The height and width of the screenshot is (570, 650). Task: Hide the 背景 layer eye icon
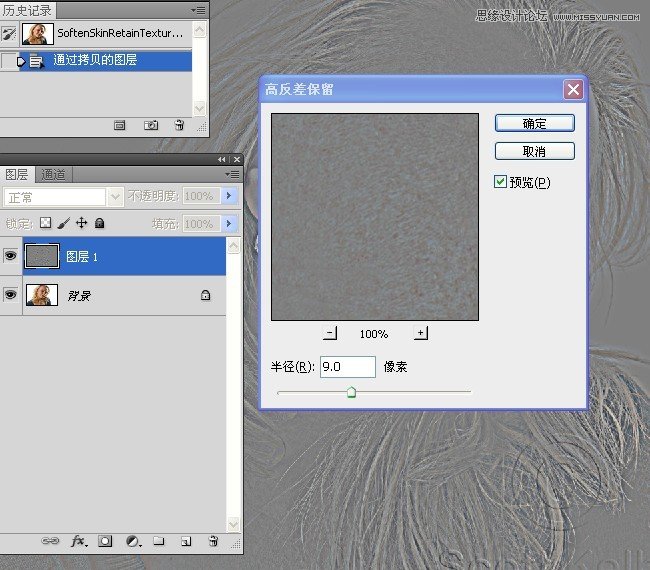click(10, 295)
